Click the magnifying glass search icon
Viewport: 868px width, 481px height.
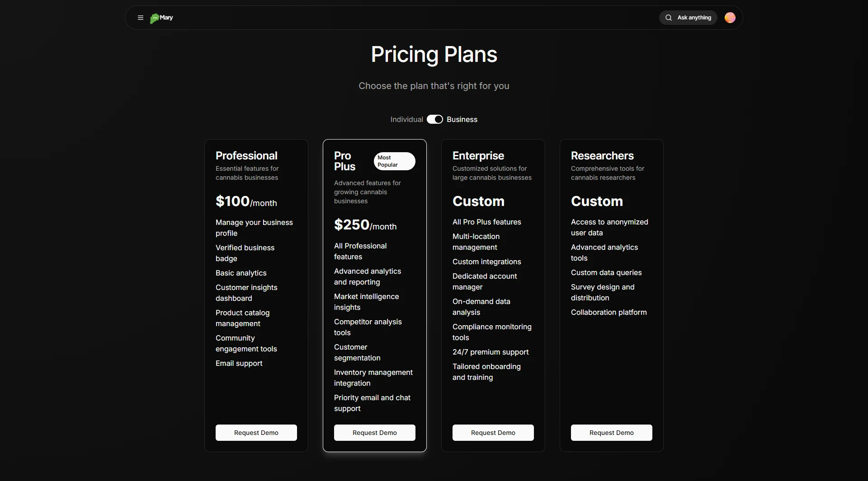click(x=669, y=18)
